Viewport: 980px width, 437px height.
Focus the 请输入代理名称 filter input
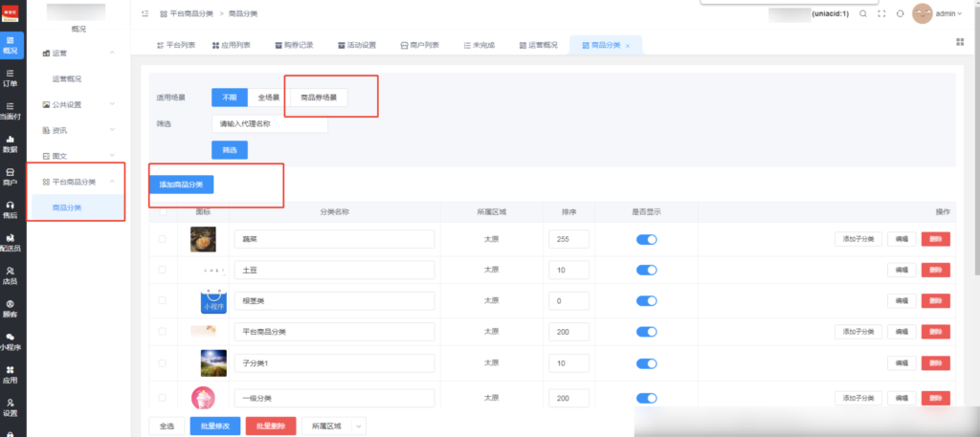[270, 123]
